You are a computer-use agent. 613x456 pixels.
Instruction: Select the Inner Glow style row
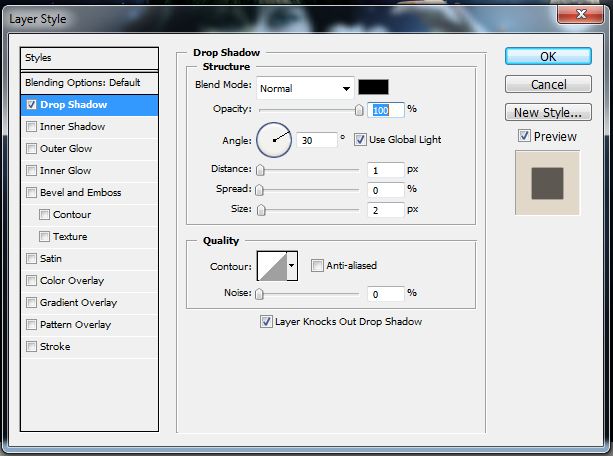90,171
